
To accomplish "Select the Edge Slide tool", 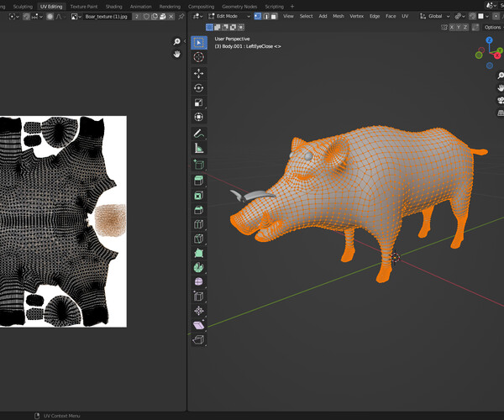I will (x=198, y=297).
